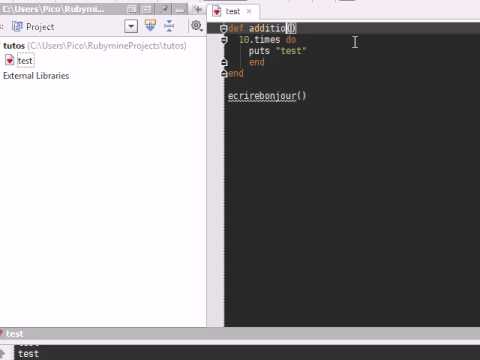Viewport: 480px width, 360px height.
Task: Collapse the def additio fold marker
Action: click(x=224, y=28)
